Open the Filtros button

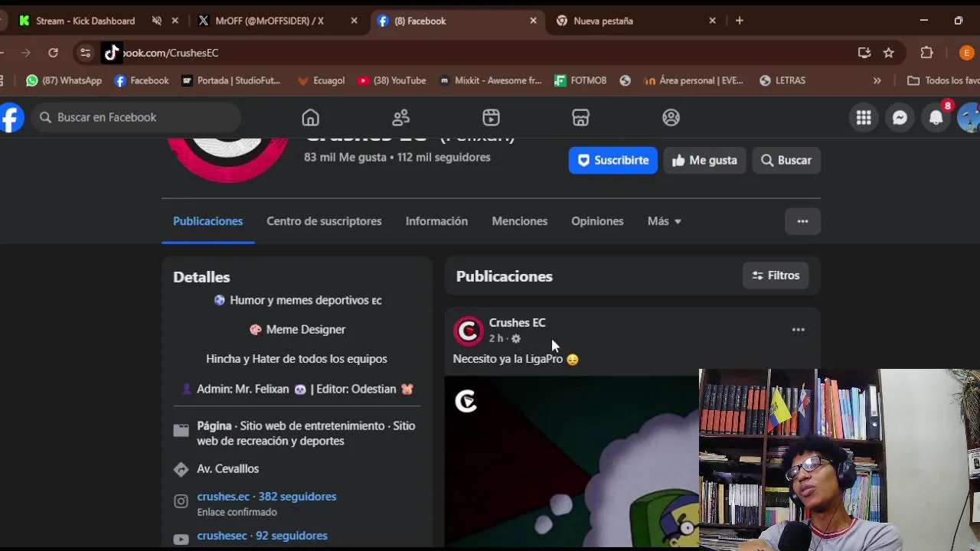pos(776,275)
